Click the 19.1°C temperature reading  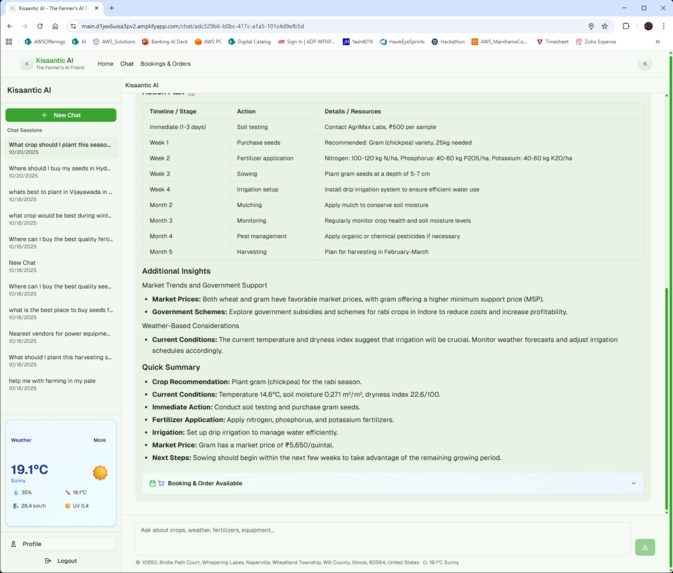(29, 470)
